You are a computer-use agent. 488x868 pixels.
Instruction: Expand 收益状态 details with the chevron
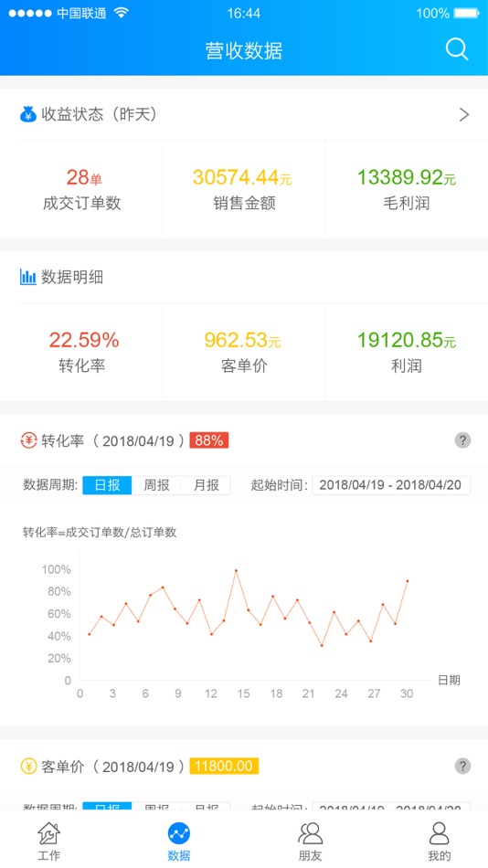click(464, 114)
